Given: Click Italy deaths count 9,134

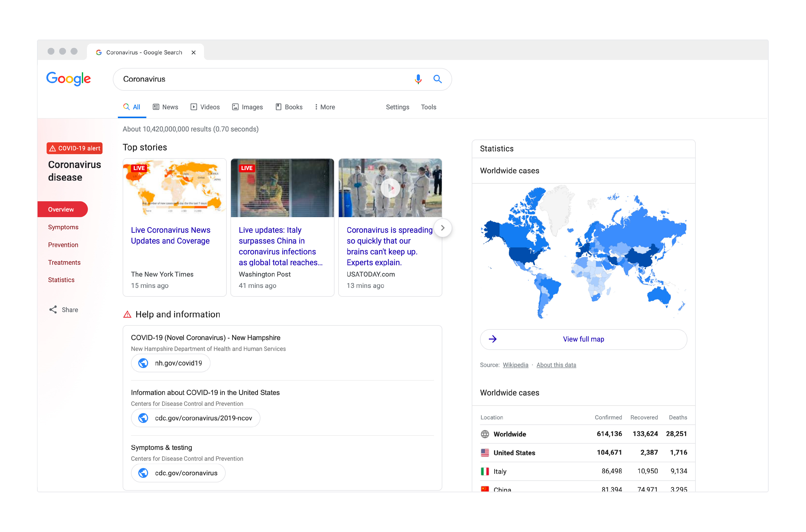Looking at the screenshot, I should pos(679,471).
